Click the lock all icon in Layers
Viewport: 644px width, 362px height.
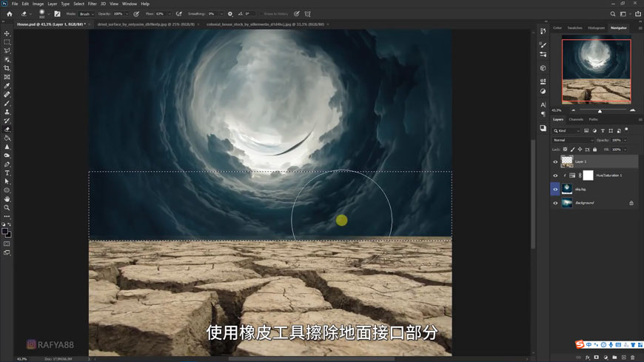pyautogui.click(x=594, y=150)
